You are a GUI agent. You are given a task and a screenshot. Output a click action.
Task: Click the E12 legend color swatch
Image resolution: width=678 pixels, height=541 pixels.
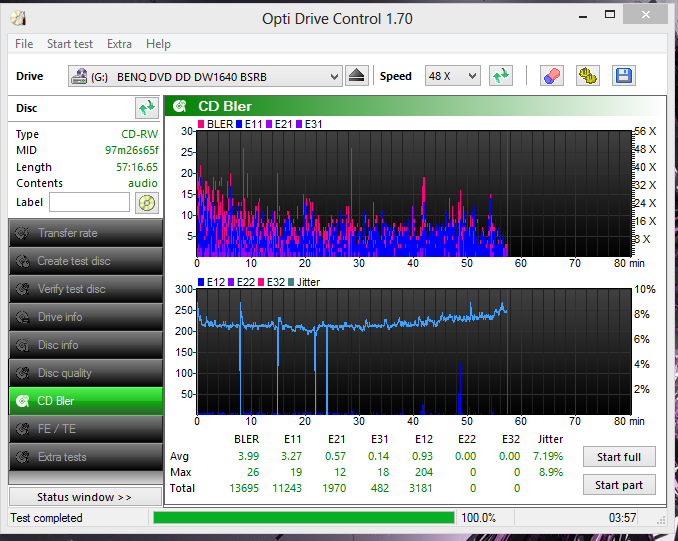201,282
